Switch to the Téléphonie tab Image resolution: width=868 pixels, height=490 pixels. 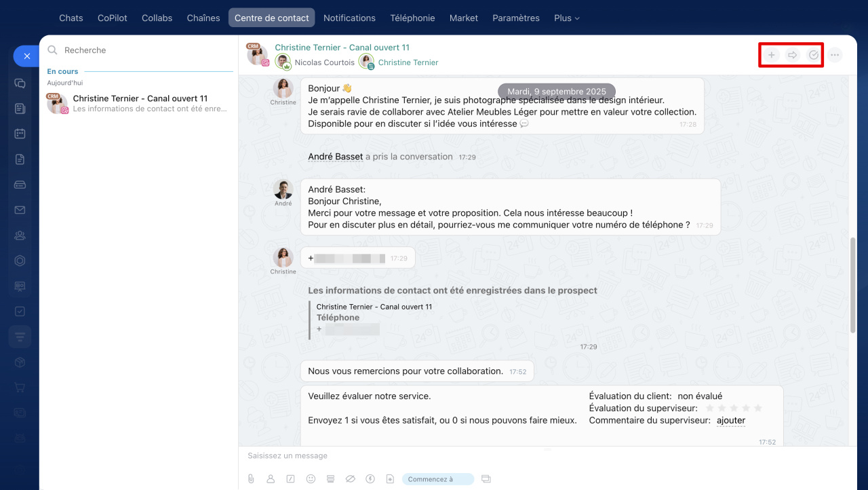412,18
